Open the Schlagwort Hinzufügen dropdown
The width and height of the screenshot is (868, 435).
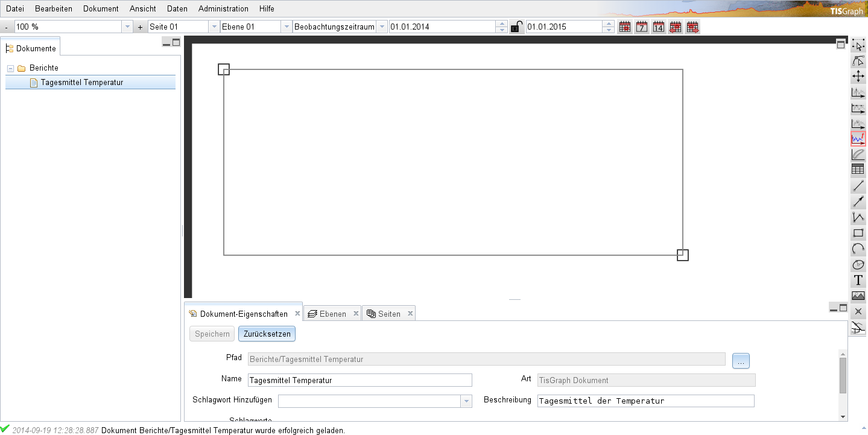click(x=464, y=401)
